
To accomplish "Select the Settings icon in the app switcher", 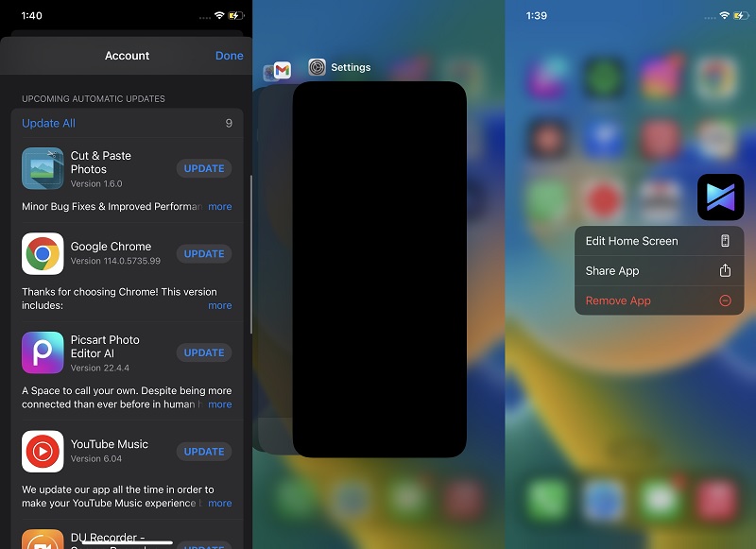I will click(x=318, y=67).
